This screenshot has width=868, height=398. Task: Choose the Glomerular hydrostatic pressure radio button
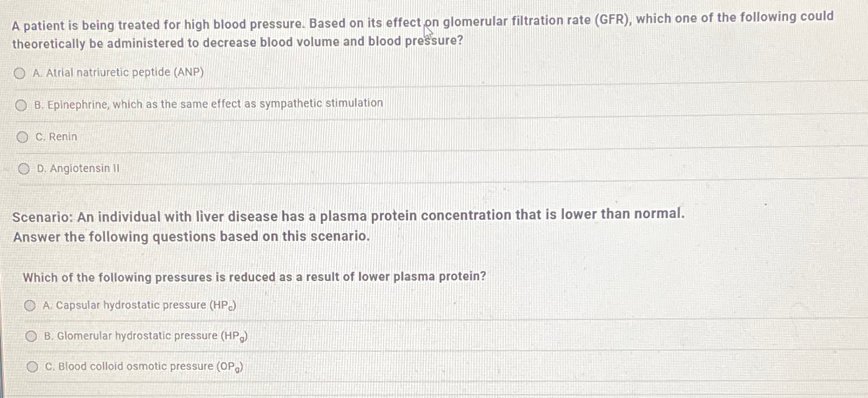[x=31, y=336]
